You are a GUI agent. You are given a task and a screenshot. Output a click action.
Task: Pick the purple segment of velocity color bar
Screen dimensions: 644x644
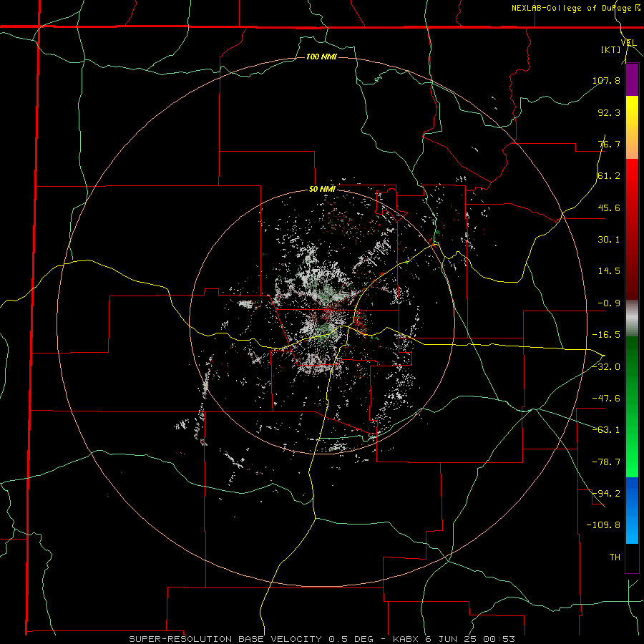tap(632, 79)
